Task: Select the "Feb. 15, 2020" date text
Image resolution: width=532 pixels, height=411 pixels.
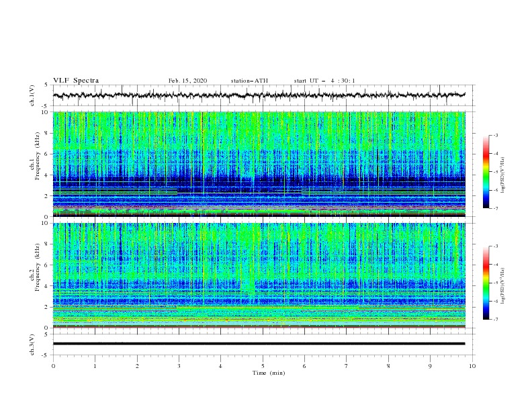Action: point(187,81)
